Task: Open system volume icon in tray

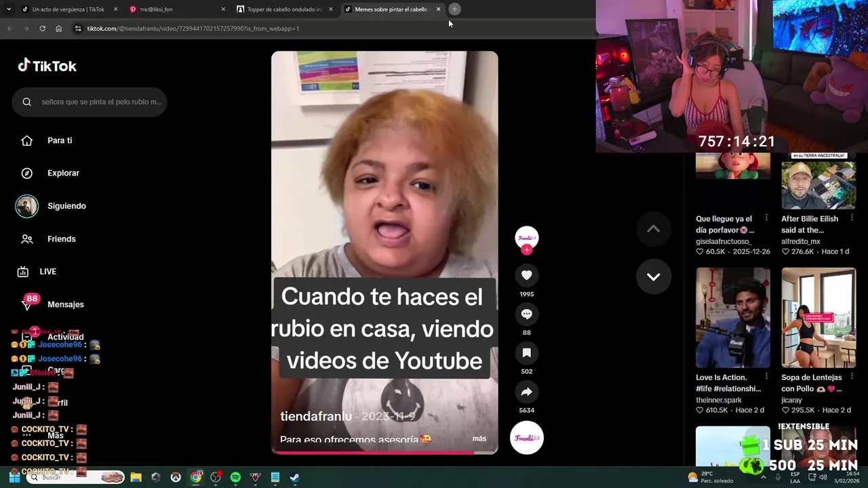Action: (823, 477)
